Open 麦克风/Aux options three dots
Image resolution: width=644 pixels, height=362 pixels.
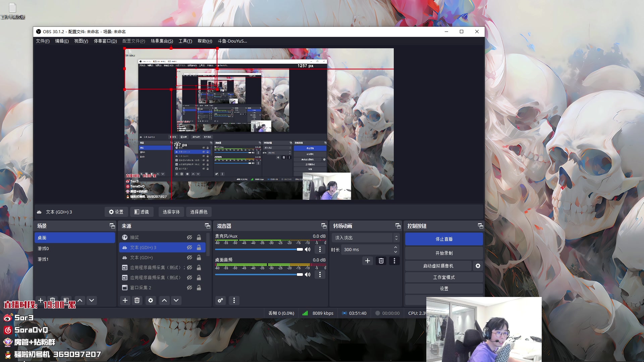pos(320,249)
